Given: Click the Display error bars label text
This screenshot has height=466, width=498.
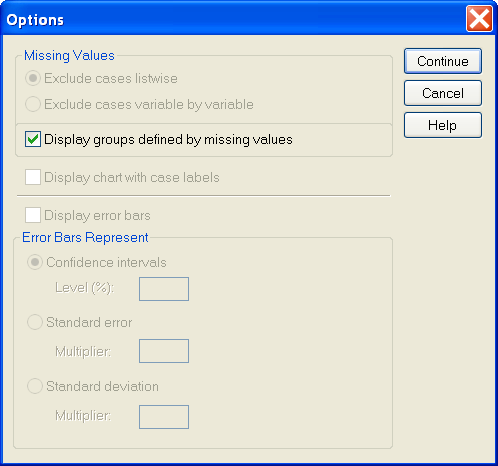Looking at the screenshot, I should (x=97, y=216).
